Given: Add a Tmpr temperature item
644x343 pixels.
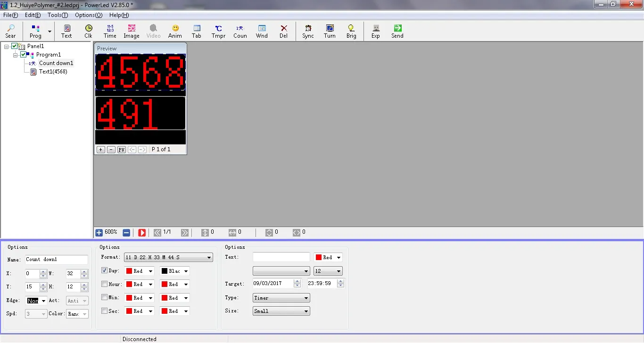Looking at the screenshot, I should 218,31.
